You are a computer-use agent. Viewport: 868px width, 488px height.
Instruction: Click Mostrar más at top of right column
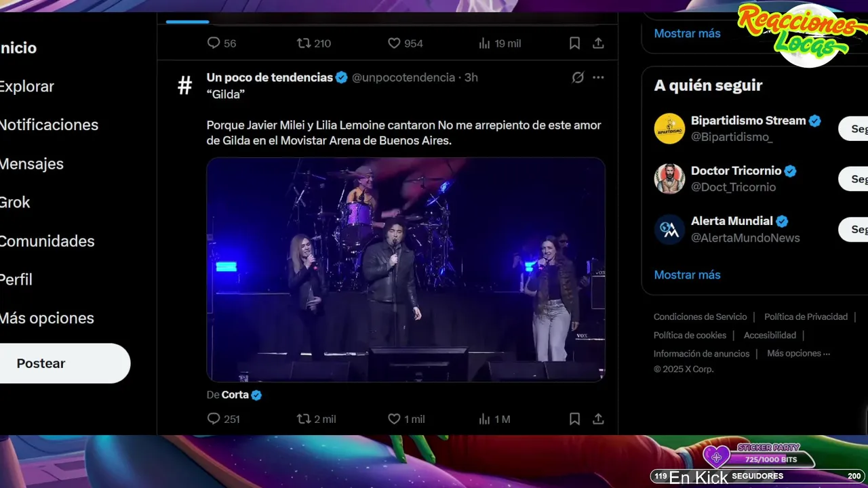[687, 33]
